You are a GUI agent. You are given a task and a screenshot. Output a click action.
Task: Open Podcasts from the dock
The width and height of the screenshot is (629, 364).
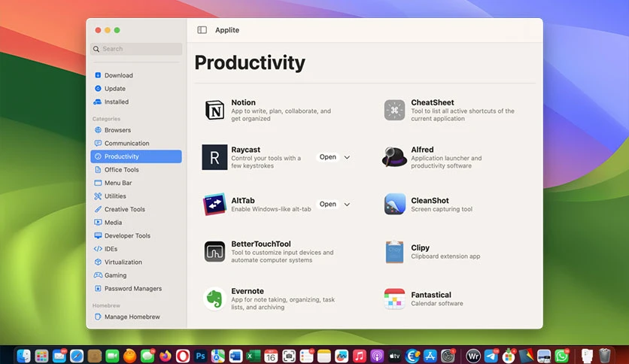(x=377, y=356)
